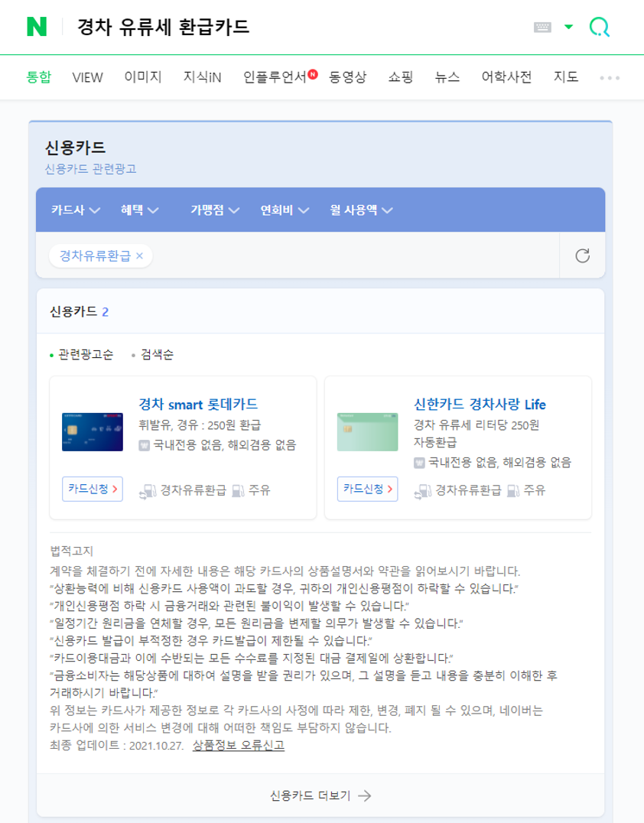Sort by 관련광고순
Viewport: 644px width, 823px height.
point(81,355)
